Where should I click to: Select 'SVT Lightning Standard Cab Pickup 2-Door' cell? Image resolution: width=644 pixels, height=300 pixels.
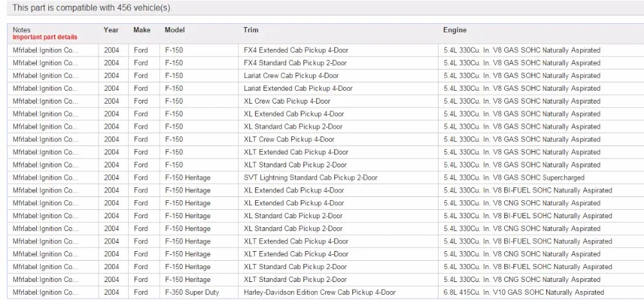310,178
